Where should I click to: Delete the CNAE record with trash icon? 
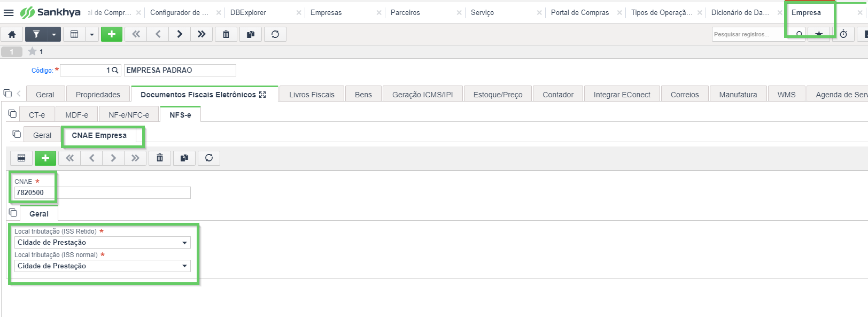pos(160,158)
